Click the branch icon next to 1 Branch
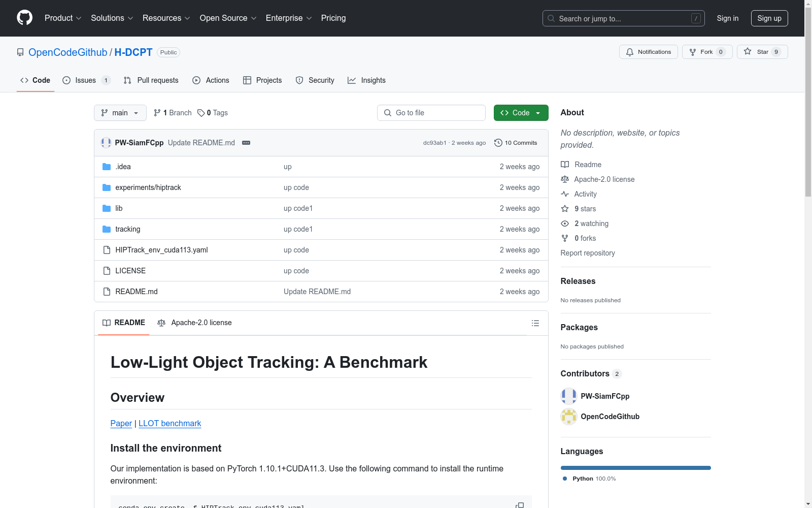The image size is (812, 508). (x=157, y=113)
